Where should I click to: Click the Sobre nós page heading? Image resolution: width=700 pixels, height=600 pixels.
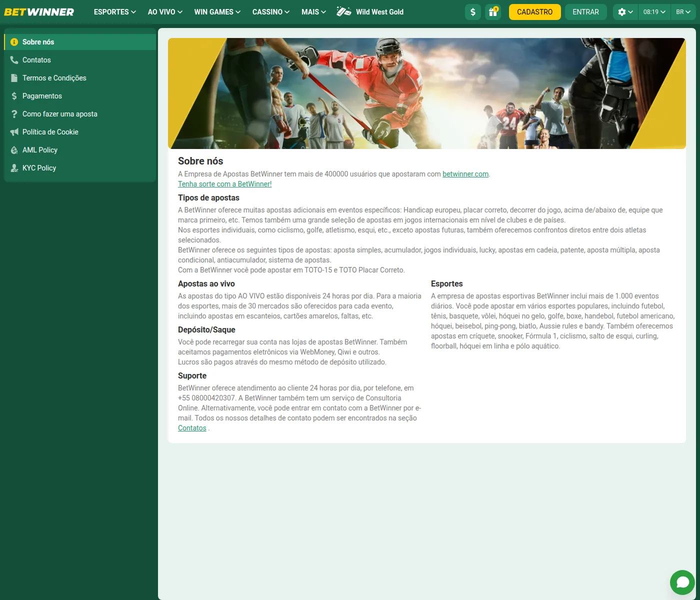pyautogui.click(x=200, y=161)
